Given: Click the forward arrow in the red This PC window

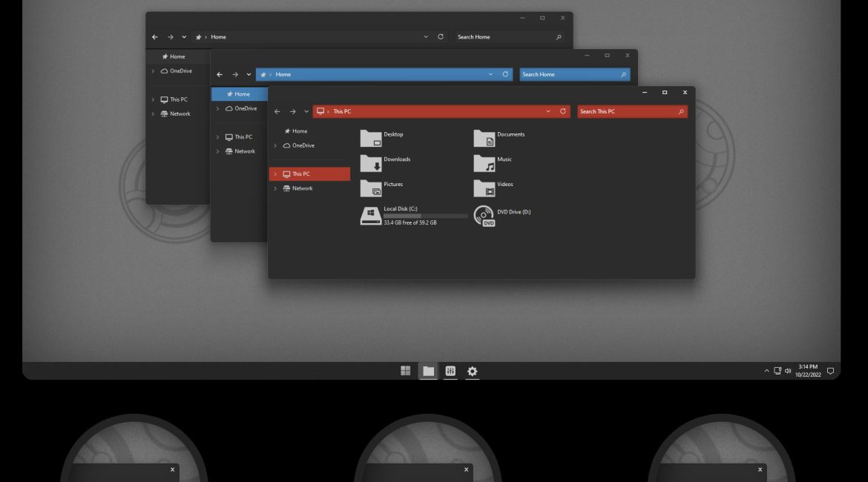Looking at the screenshot, I should [293, 111].
